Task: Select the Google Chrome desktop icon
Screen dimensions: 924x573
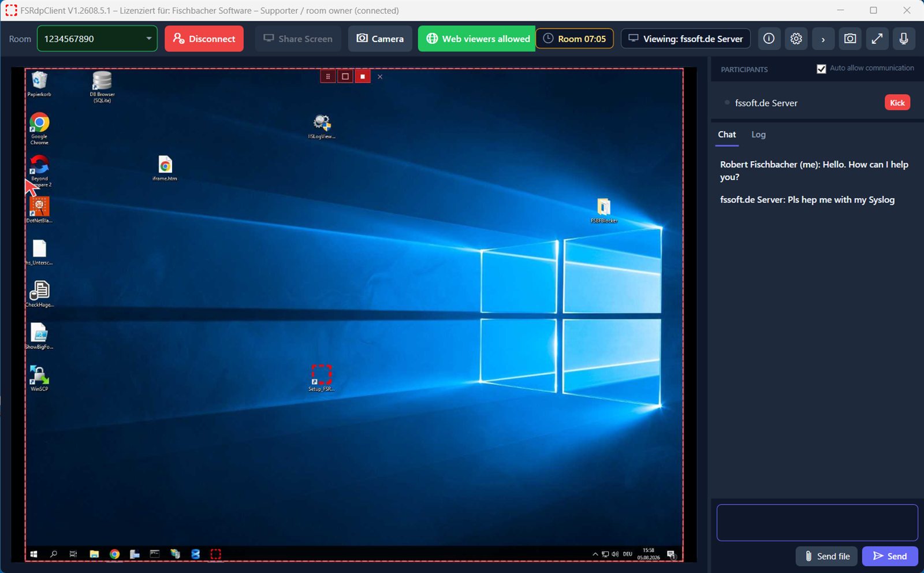Action: coord(39,129)
